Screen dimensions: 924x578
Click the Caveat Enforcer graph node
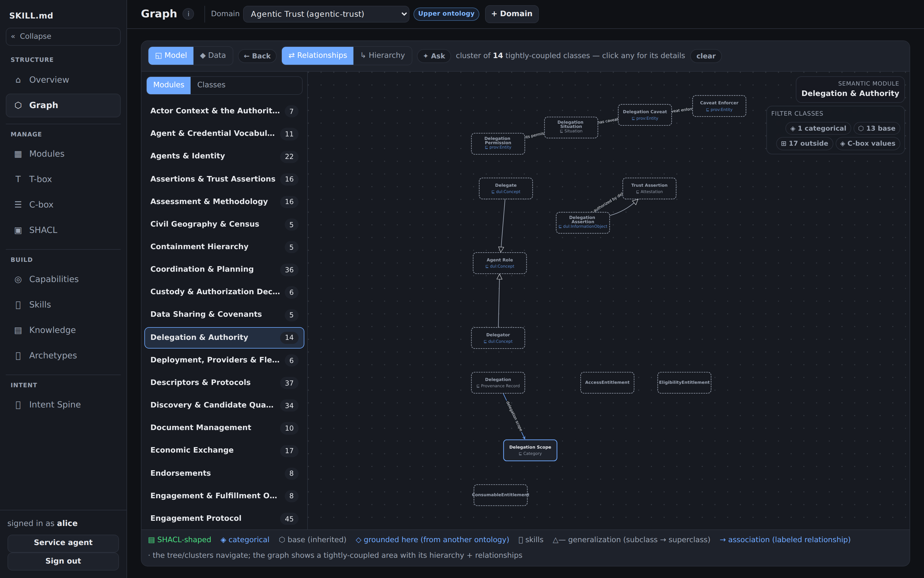click(719, 106)
